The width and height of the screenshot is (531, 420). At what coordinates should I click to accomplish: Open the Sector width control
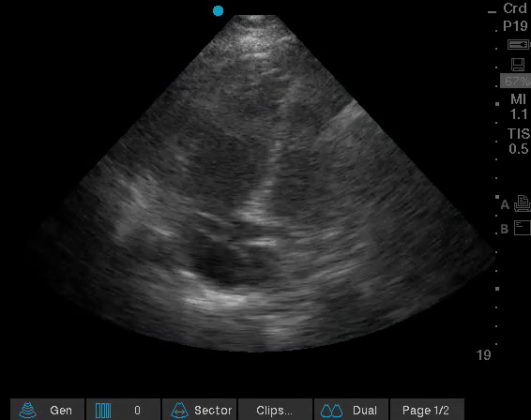200,410
